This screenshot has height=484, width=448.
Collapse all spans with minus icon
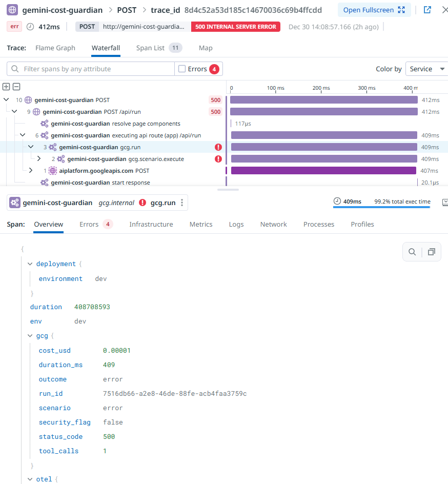[16, 87]
